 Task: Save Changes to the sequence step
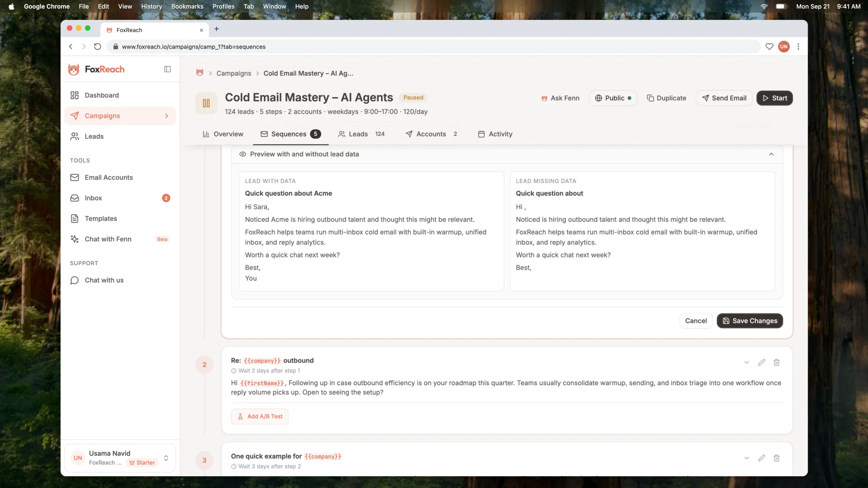(x=750, y=321)
